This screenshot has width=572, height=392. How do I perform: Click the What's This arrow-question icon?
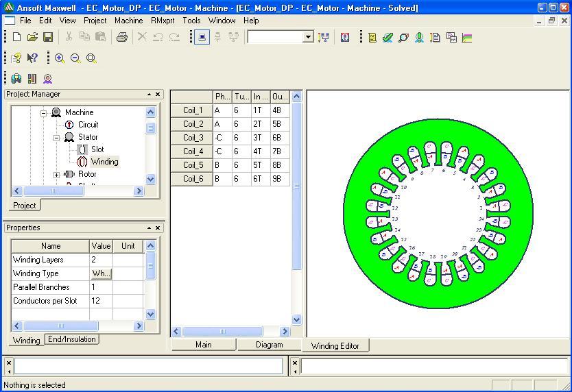coord(32,58)
